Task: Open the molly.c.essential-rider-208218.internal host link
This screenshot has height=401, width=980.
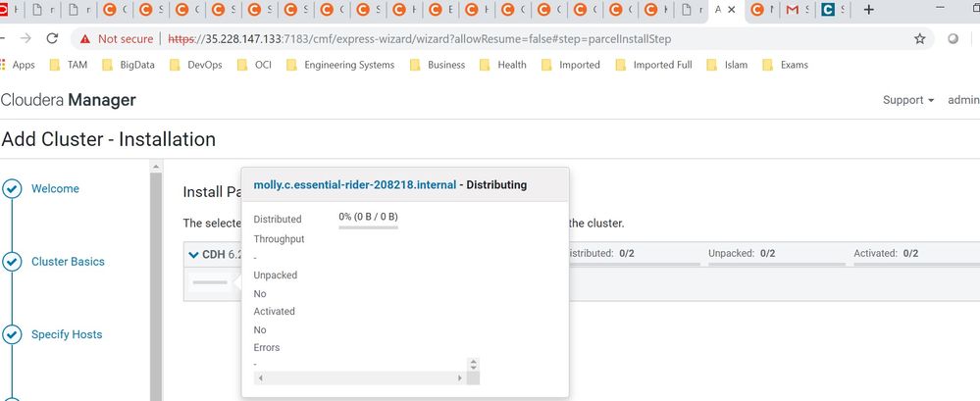Action: (355, 185)
